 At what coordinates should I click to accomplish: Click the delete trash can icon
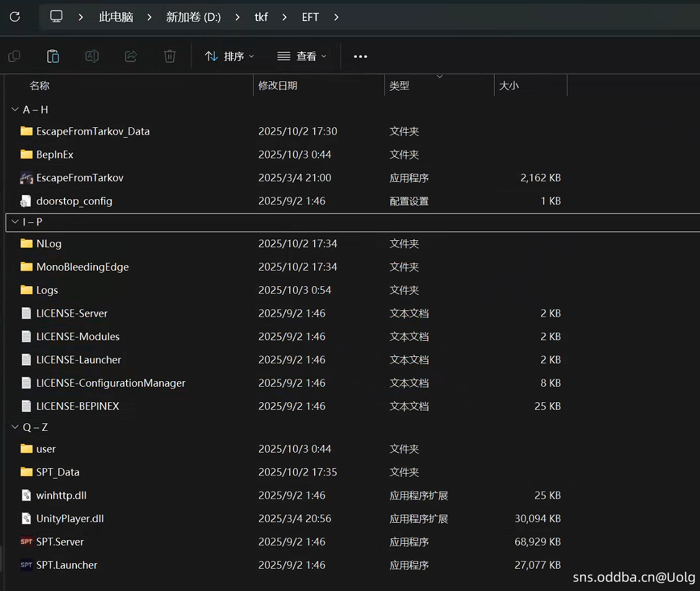169,56
